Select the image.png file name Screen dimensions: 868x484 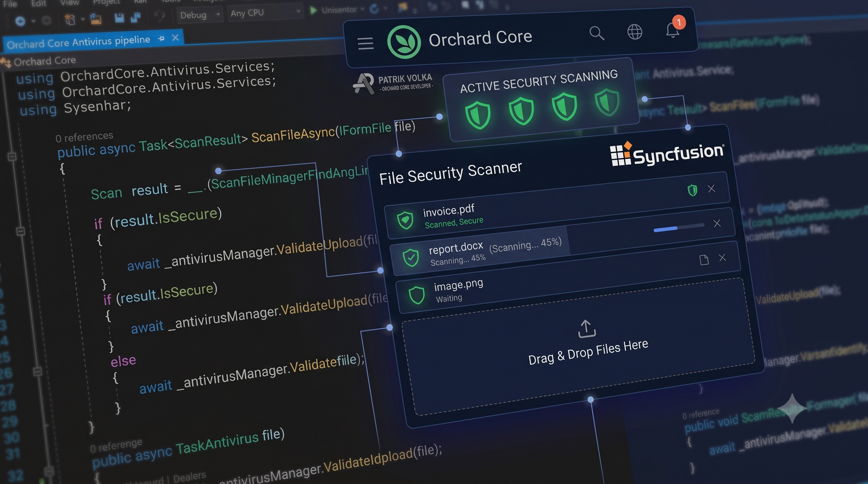pos(458,285)
